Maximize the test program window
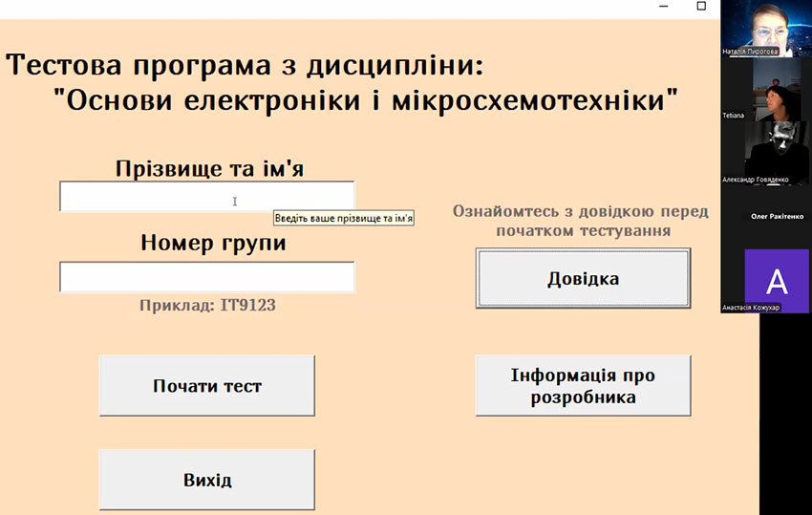The image size is (812, 515). pyautogui.click(x=701, y=7)
